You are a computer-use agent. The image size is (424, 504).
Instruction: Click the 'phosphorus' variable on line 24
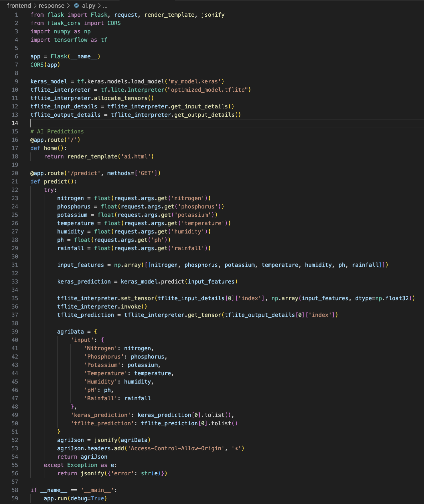[74, 206]
